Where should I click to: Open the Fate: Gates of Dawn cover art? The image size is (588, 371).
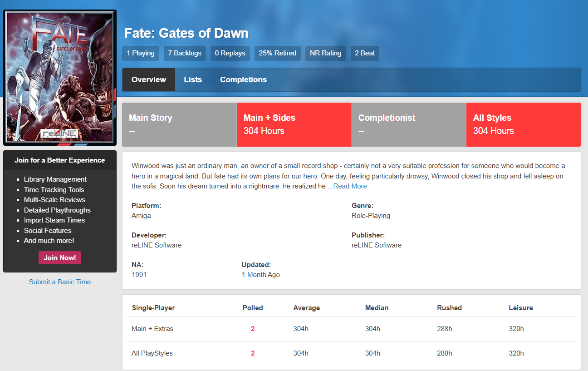tap(60, 78)
